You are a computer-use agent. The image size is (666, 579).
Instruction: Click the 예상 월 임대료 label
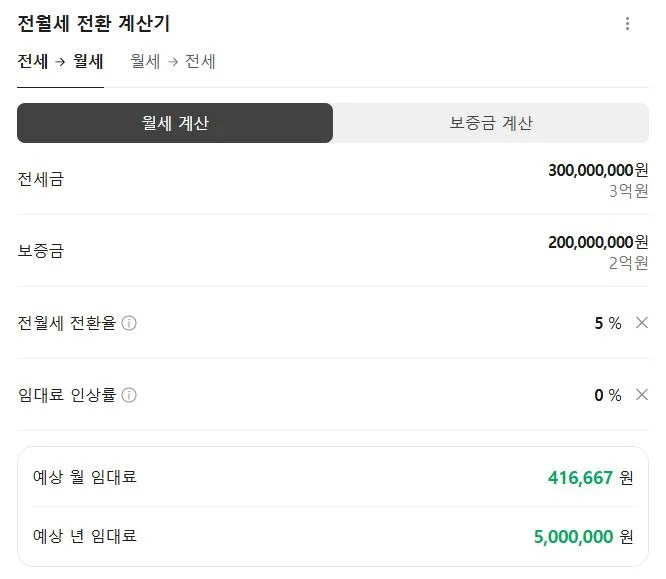[x=85, y=477]
